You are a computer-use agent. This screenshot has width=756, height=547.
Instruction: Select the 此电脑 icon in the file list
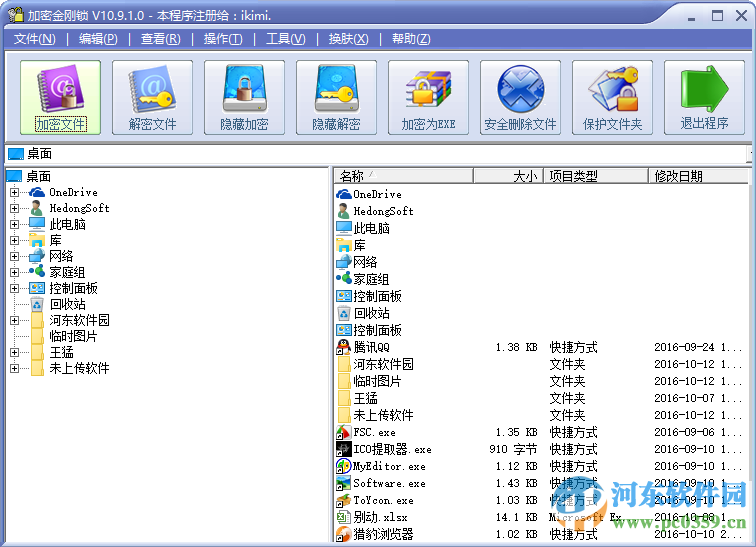(x=344, y=228)
